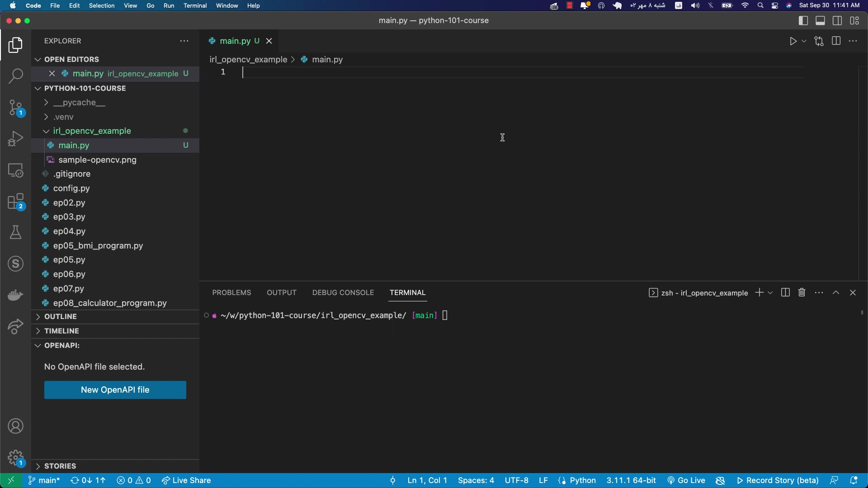This screenshot has height=488, width=868.
Task: Open the new terminal launch profile dropdown
Action: 770,293
